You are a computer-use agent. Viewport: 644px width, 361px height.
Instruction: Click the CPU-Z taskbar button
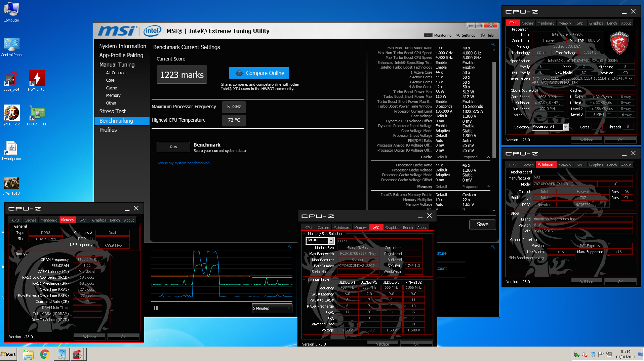[x=78, y=354]
